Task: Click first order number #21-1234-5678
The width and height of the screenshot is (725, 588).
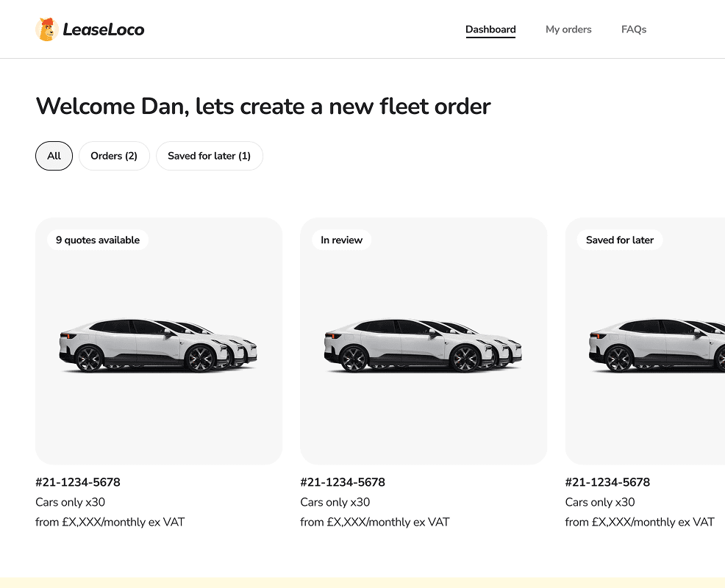Action: 78,482
